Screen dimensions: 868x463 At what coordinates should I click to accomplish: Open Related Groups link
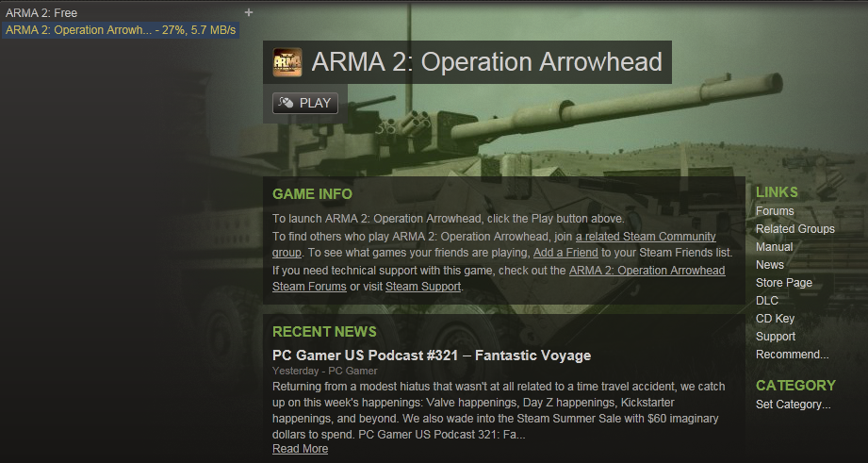tap(794, 229)
